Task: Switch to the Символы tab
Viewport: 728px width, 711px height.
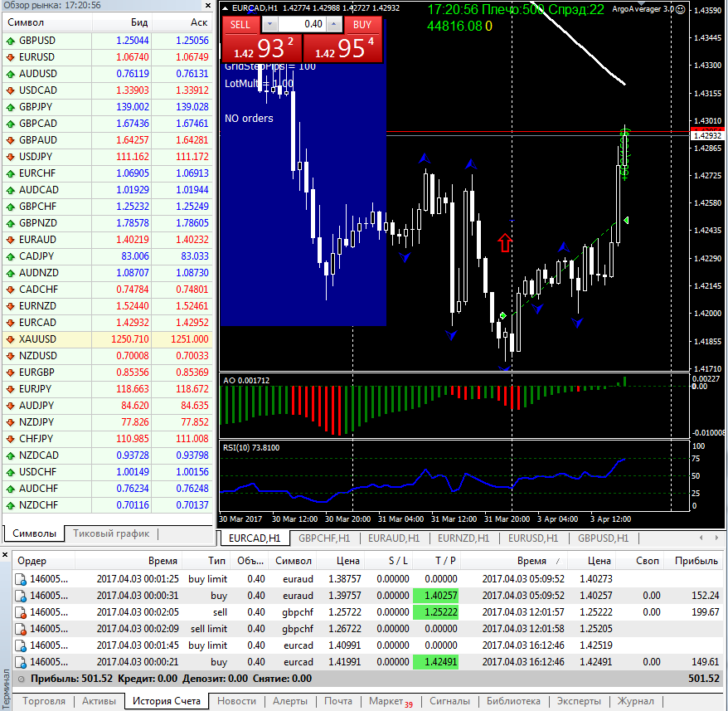Action: click(x=34, y=533)
